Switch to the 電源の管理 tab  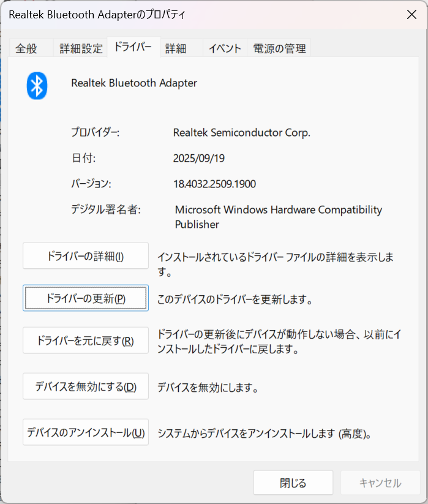click(279, 49)
